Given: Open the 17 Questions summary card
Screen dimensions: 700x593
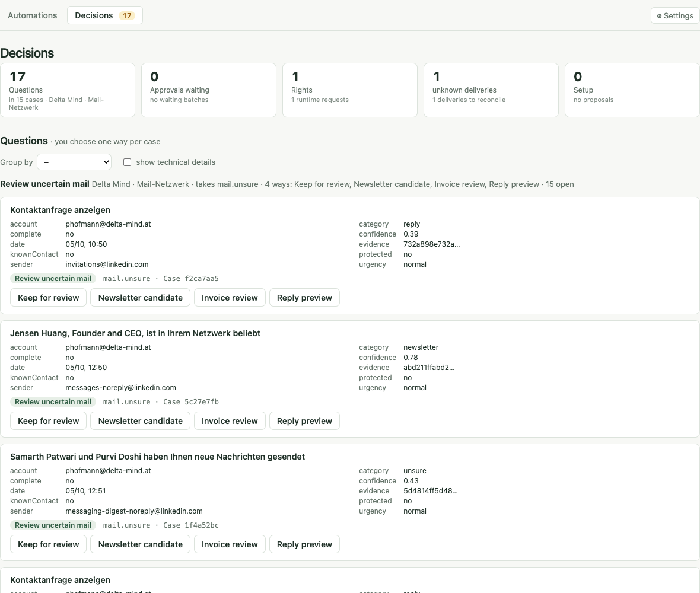Looking at the screenshot, I should click(x=68, y=90).
